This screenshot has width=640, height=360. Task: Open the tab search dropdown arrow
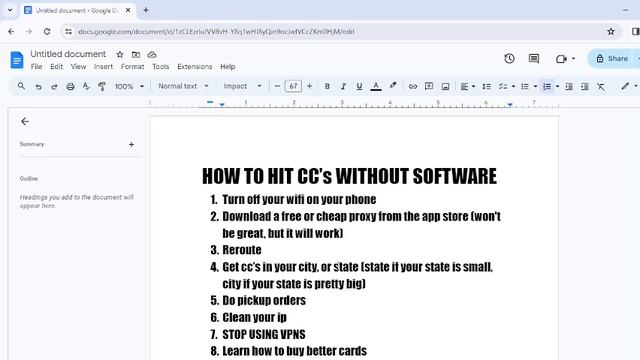pos(10,10)
